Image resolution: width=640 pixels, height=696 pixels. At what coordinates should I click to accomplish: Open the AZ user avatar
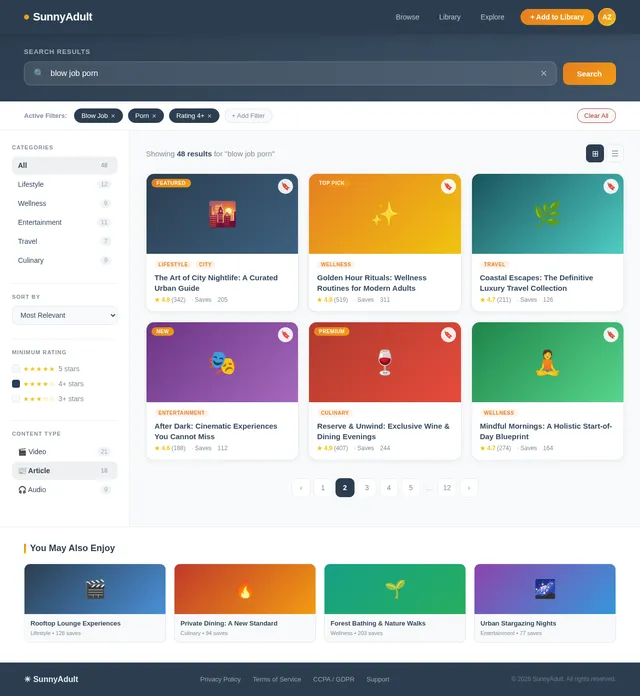tap(606, 17)
